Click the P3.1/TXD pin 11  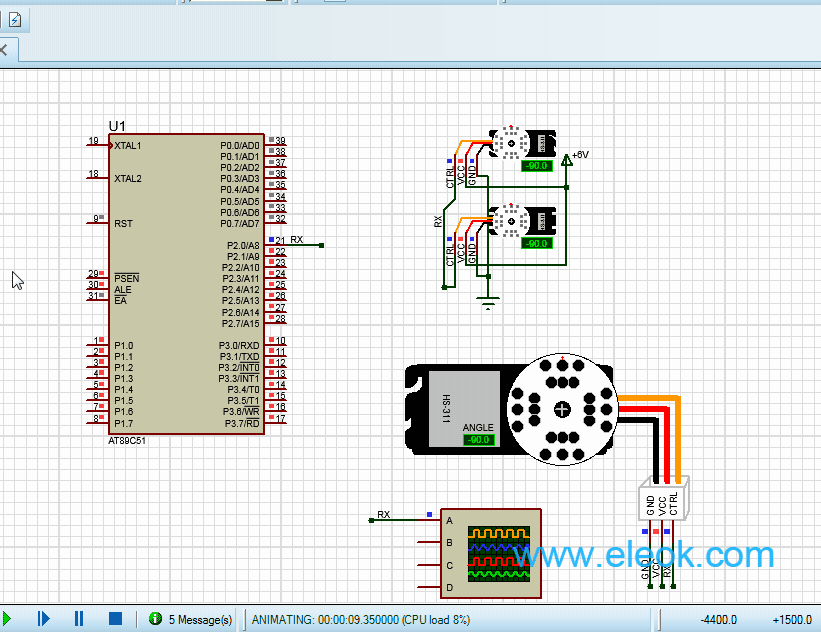click(x=275, y=356)
